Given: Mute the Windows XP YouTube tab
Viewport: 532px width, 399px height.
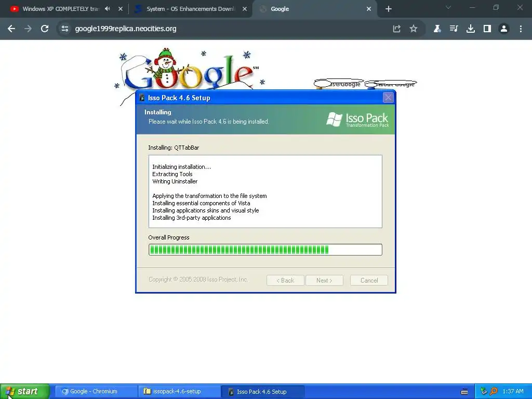Looking at the screenshot, I should (x=108, y=9).
